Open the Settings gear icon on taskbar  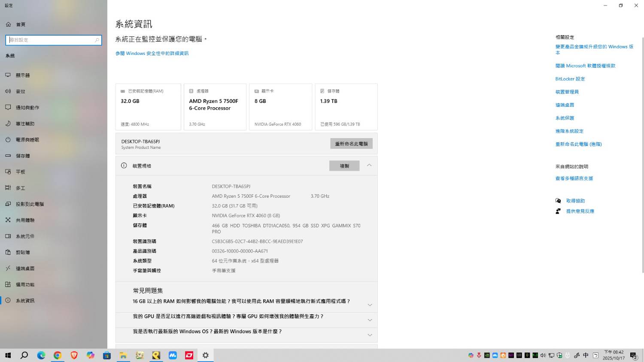[205, 355]
